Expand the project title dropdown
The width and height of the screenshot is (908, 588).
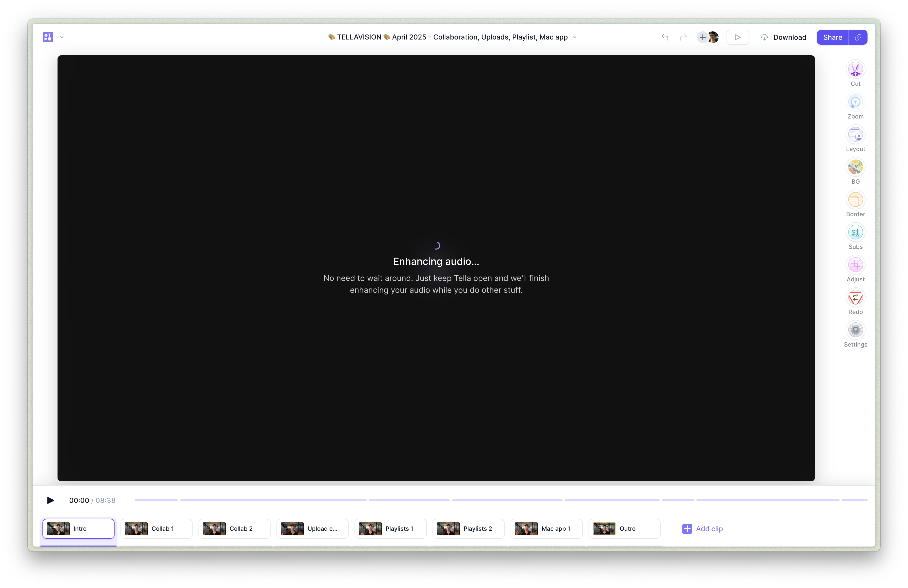pos(574,37)
